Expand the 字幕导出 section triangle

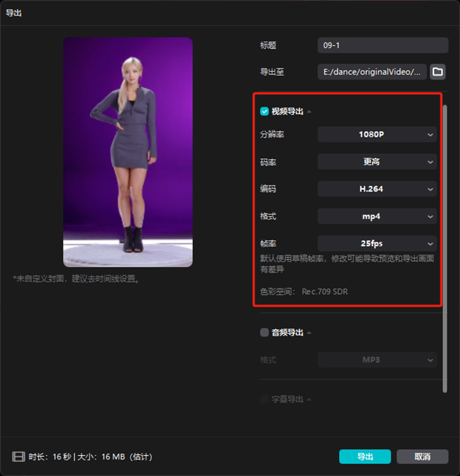click(309, 399)
